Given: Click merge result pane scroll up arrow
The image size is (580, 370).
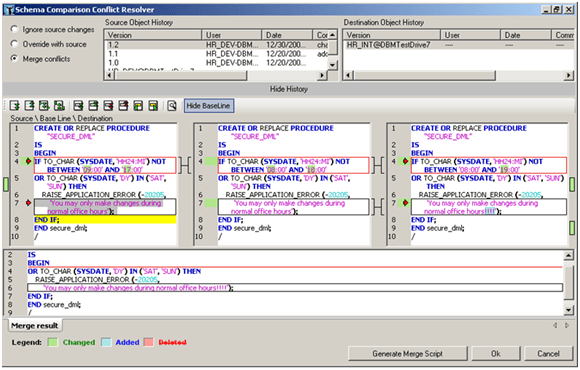Looking at the screenshot, I should pyautogui.click(x=569, y=255).
